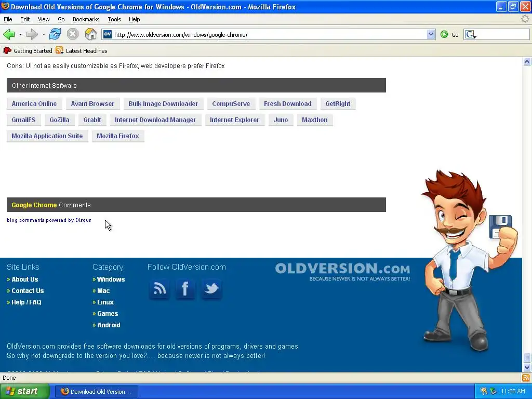Open the Android category link
Viewport: 532px width, 399px height.
click(109, 325)
